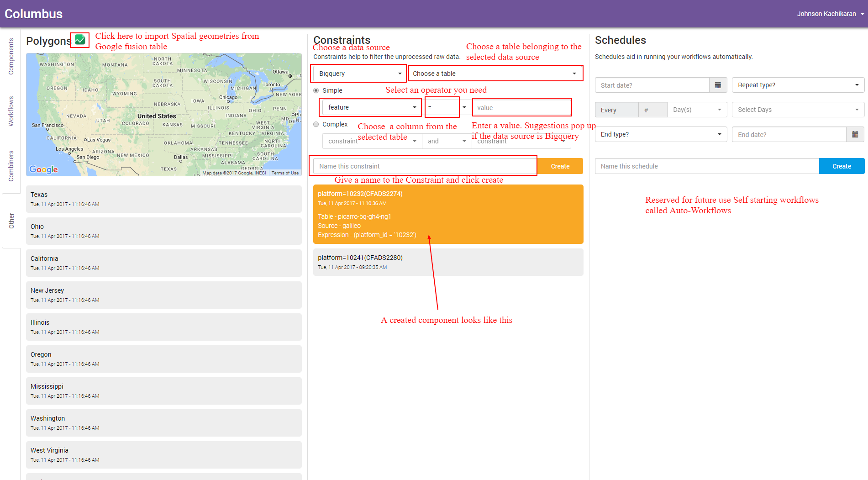Click the import polygons fusion table icon

80,40
